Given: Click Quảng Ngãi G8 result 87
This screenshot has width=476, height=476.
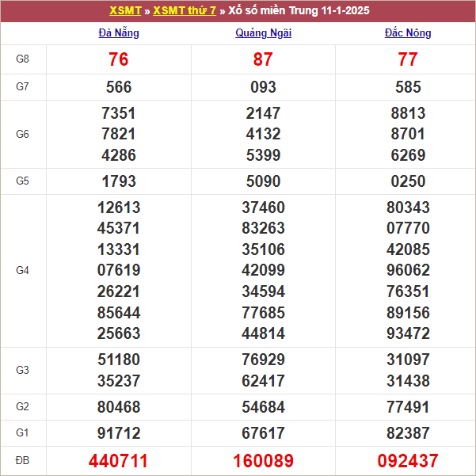Looking at the screenshot, I should pyautogui.click(x=263, y=60).
